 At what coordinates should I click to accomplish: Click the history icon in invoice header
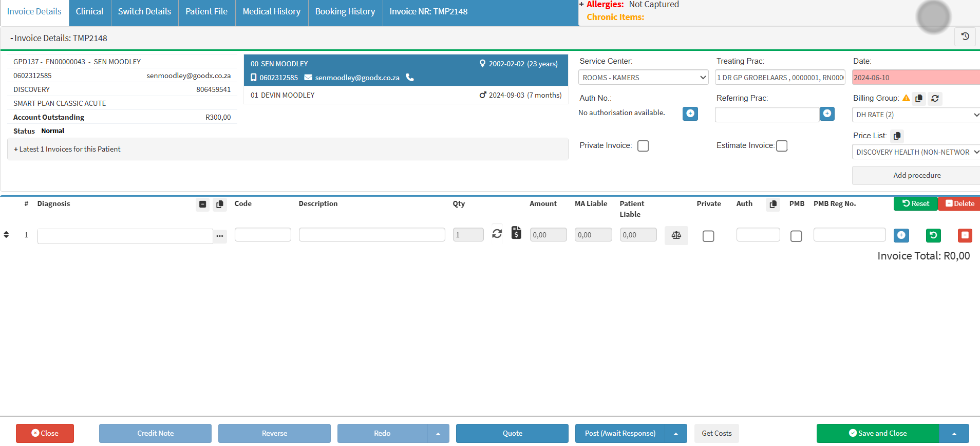point(965,36)
